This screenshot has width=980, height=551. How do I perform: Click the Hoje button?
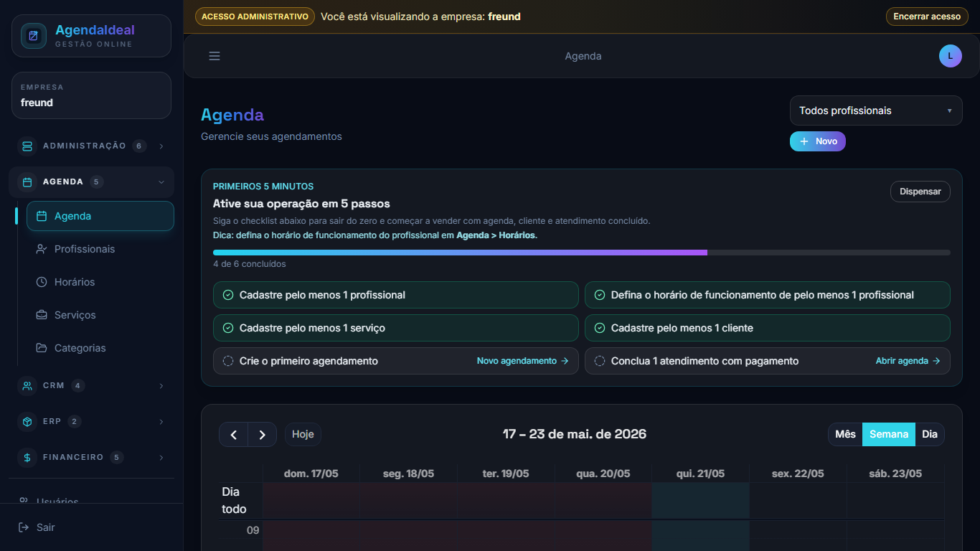[x=303, y=434]
